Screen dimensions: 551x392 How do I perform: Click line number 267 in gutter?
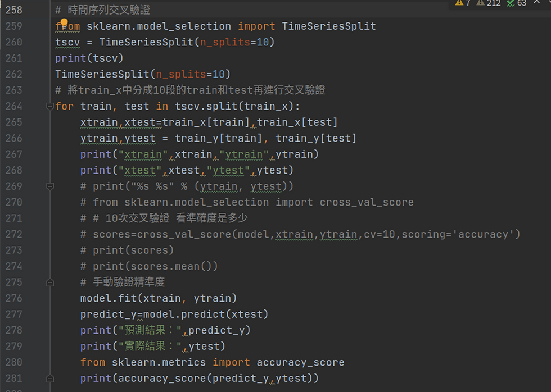click(x=13, y=154)
